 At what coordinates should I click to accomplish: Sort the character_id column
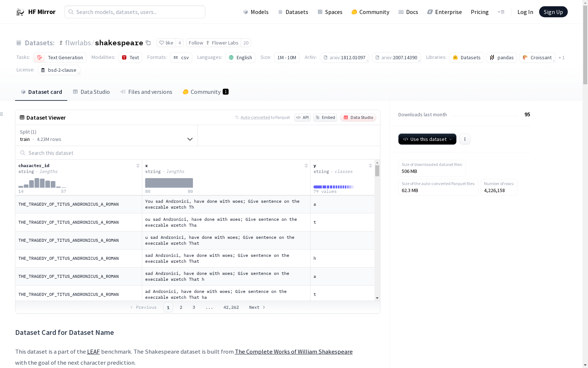138,166
